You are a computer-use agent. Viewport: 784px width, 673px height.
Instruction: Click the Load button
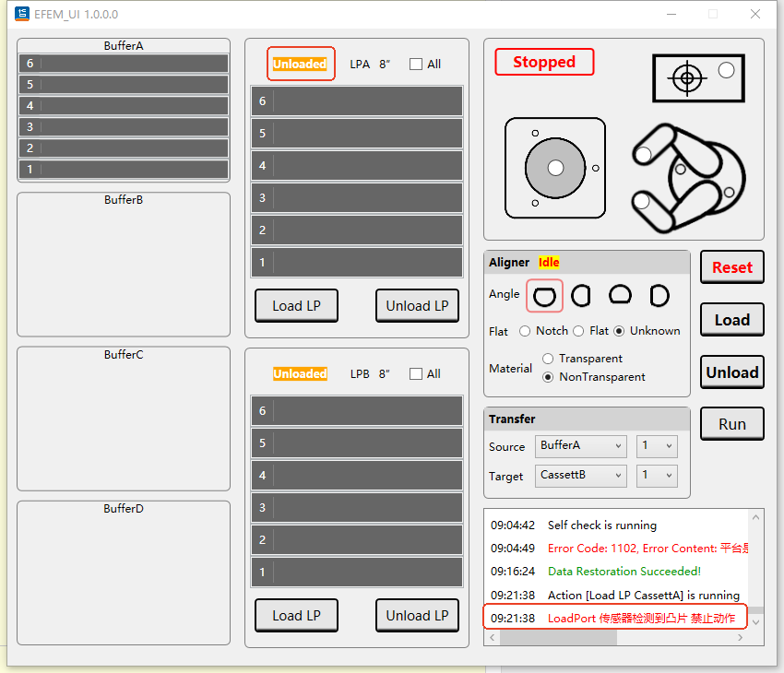[x=732, y=320]
